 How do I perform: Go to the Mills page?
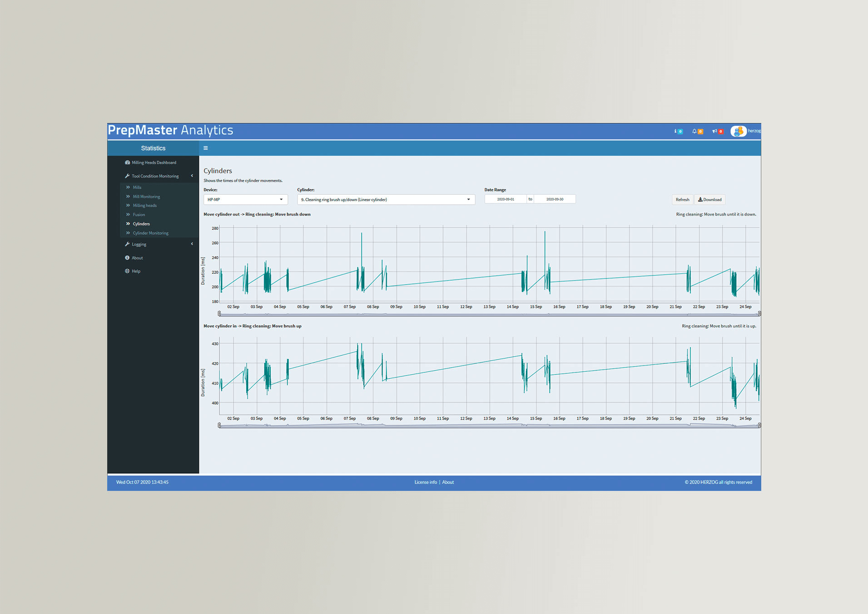[x=137, y=187]
